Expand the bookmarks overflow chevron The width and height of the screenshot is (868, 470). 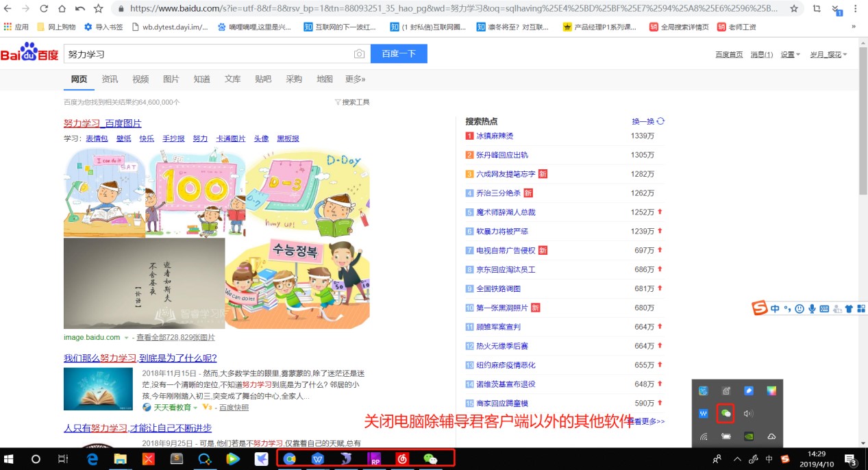854,27
